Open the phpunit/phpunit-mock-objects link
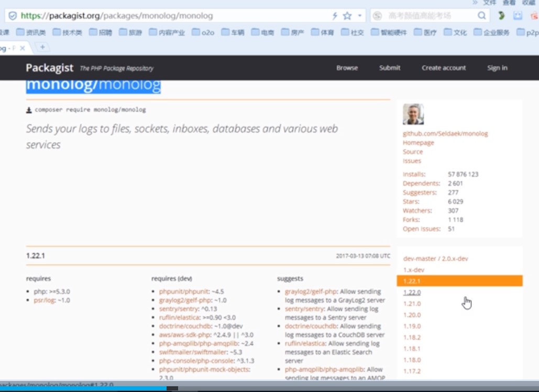Image resolution: width=539 pixels, height=392 pixels. (x=204, y=369)
